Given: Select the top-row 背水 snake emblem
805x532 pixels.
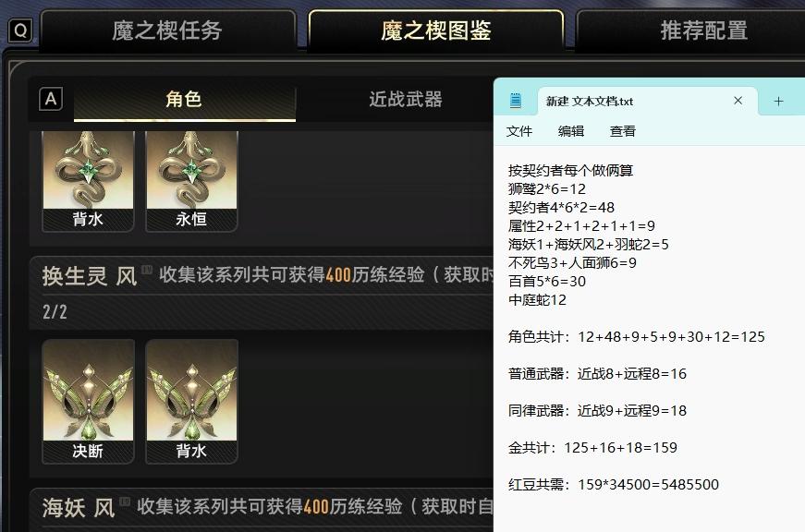Looking at the screenshot, I should tap(88, 181).
